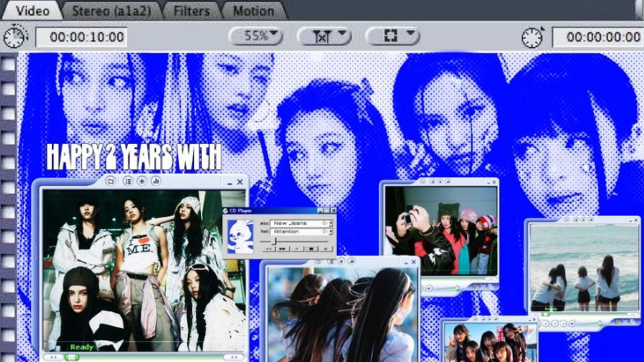The width and height of the screenshot is (644, 362).
Task: Select the Filters tab
Action: [192, 11]
